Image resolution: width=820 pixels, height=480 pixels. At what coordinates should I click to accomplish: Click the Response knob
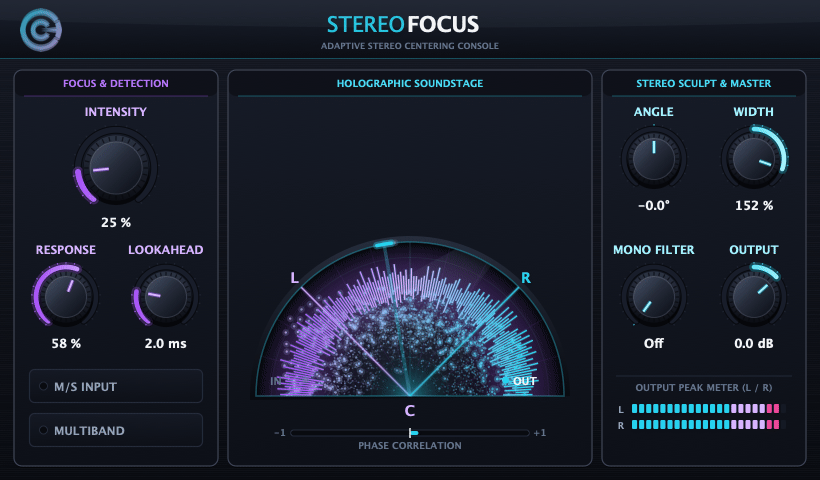(65, 296)
